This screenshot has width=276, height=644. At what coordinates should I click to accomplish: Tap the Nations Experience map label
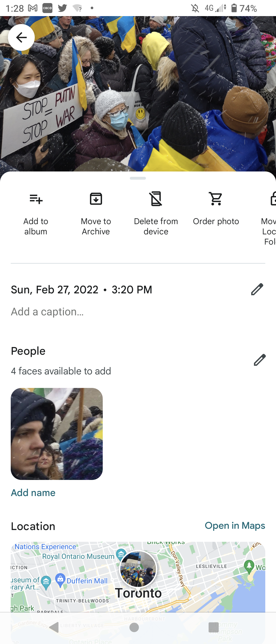click(x=45, y=546)
